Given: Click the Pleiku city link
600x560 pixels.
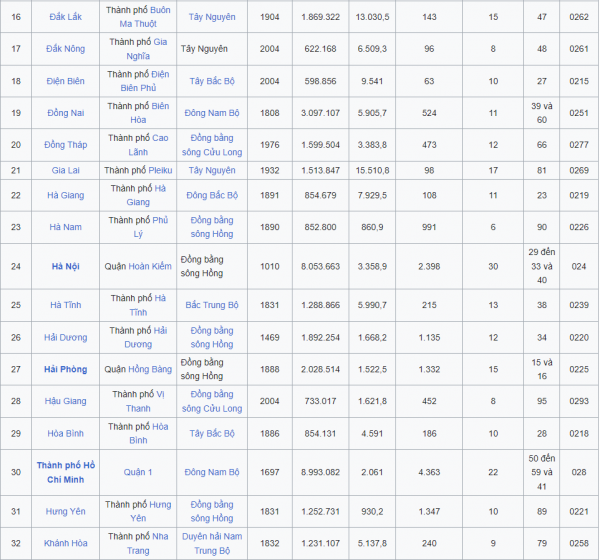Looking at the screenshot, I should [160, 170].
